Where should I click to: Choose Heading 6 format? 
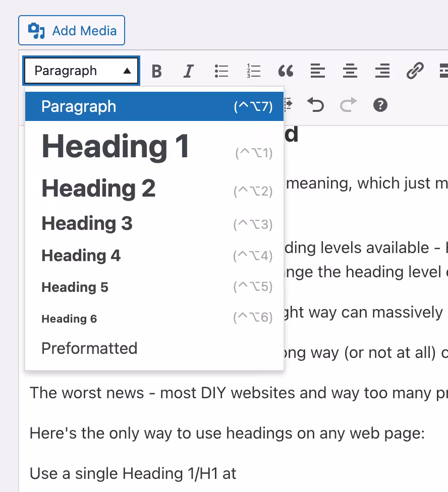154,319
